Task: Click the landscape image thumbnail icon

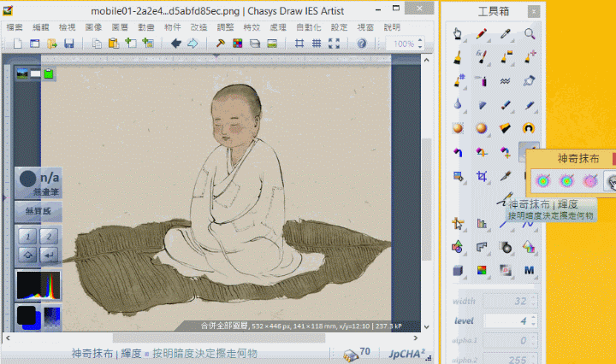Action: [22, 73]
